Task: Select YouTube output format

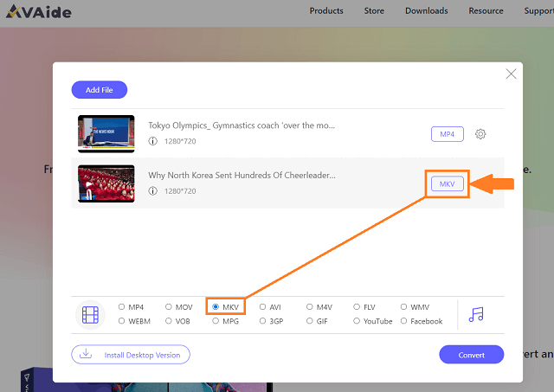Action: point(357,321)
